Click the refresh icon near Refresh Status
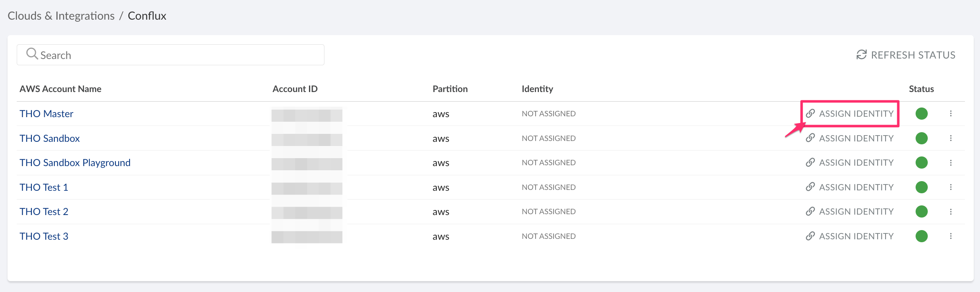This screenshot has width=980, height=292. 860,54
